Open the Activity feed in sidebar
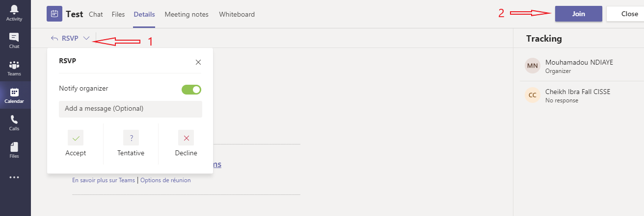The height and width of the screenshot is (216, 644). [x=14, y=13]
